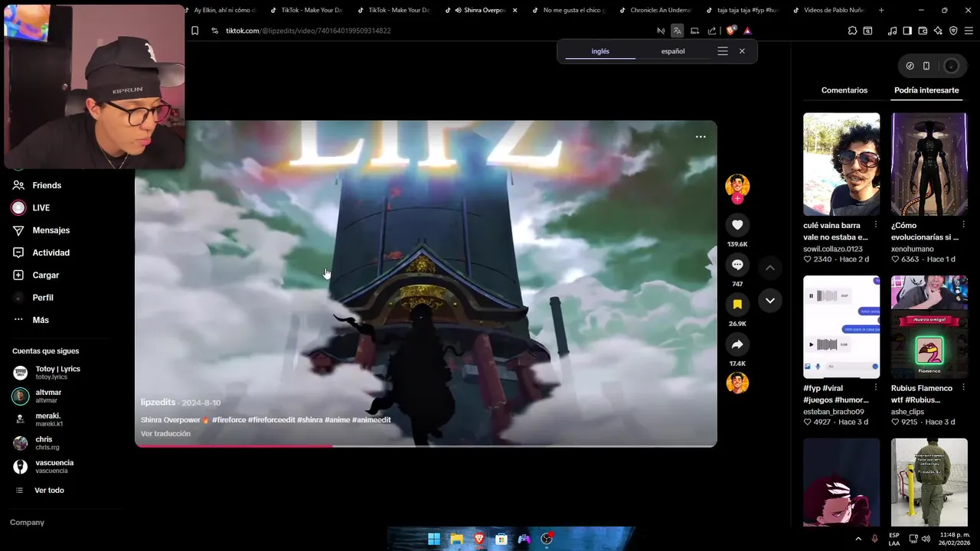This screenshot has height=551, width=980.
Task: Close the Shinra Overpower browser tab
Action: [514, 10]
